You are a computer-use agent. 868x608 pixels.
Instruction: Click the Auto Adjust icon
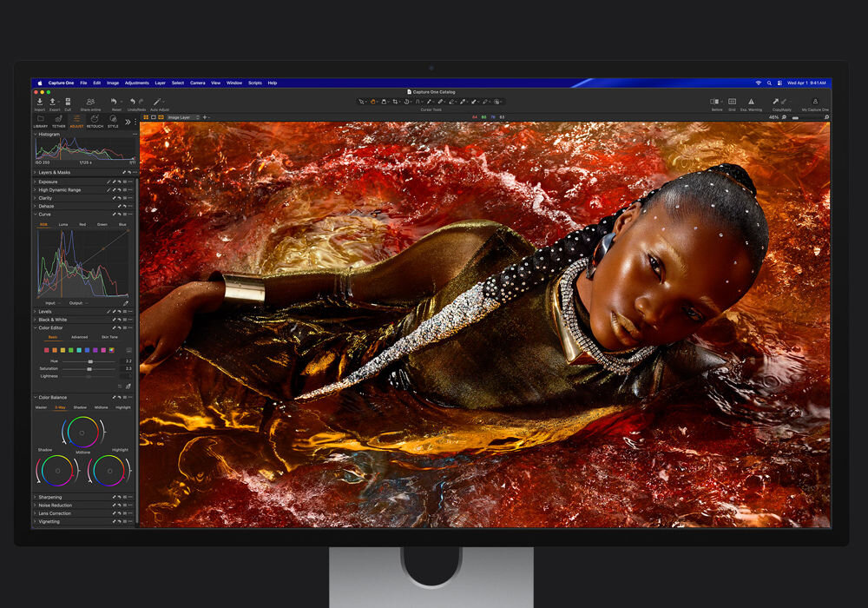[x=156, y=102]
